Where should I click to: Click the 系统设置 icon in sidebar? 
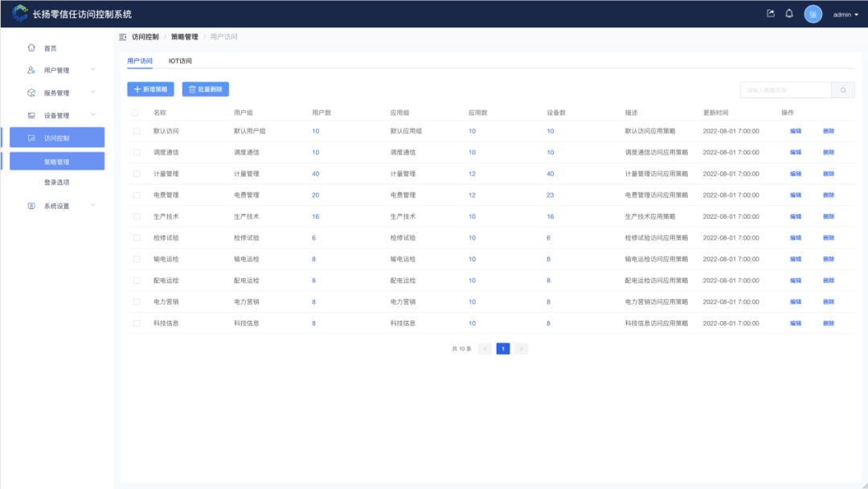pos(31,206)
